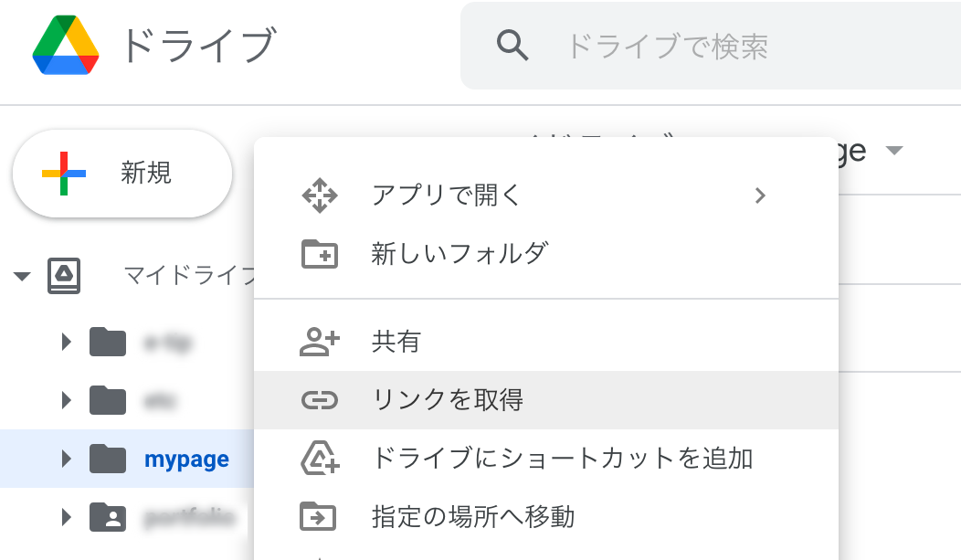This screenshot has height=560, width=961.
Task: Click the open-with arrows icon
Action: point(319,195)
